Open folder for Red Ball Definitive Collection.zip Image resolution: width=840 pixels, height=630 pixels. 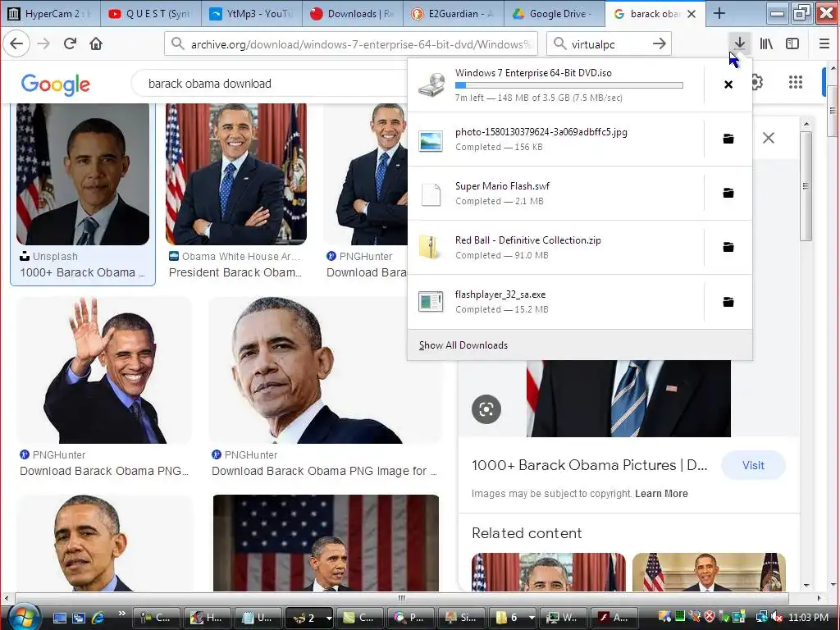728,247
